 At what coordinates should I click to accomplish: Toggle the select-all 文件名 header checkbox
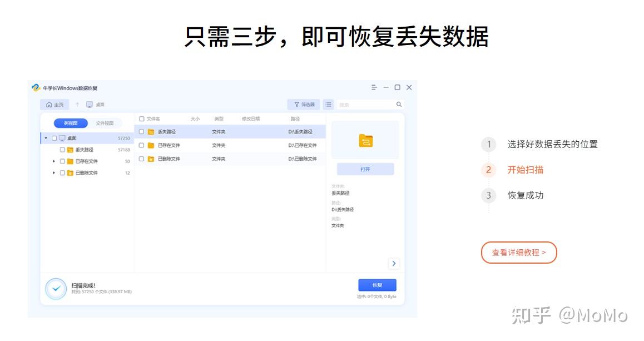pos(142,118)
